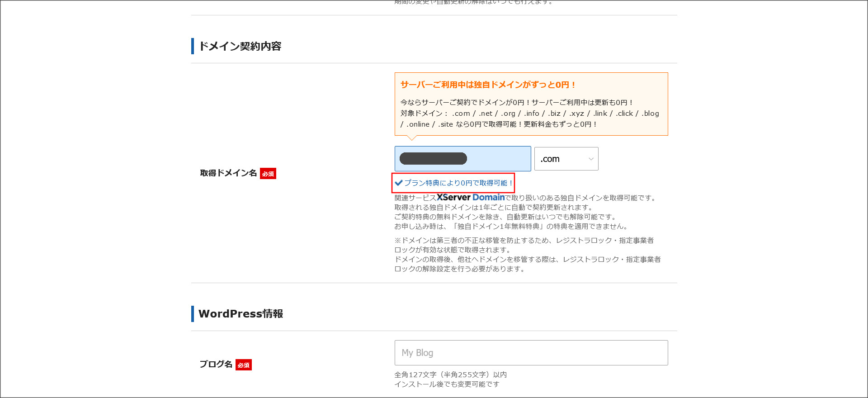The width and height of the screenshot is (868, 398).
Task: Click the text 取得される独自ドメインは1年ごとに自動で契約更新されます
Action: [x=493, y=207]
